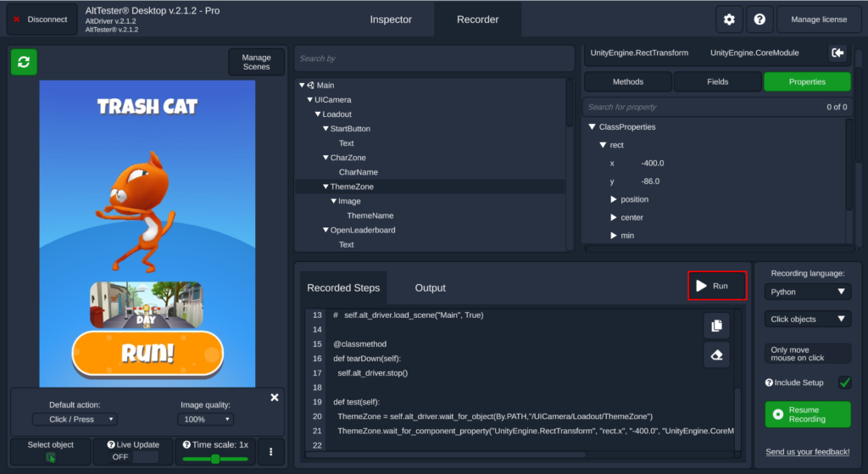The image size is (868, 474).
Task: Collapse the OpenLeaderboard tree node
Action: click(x=325, y=230)
